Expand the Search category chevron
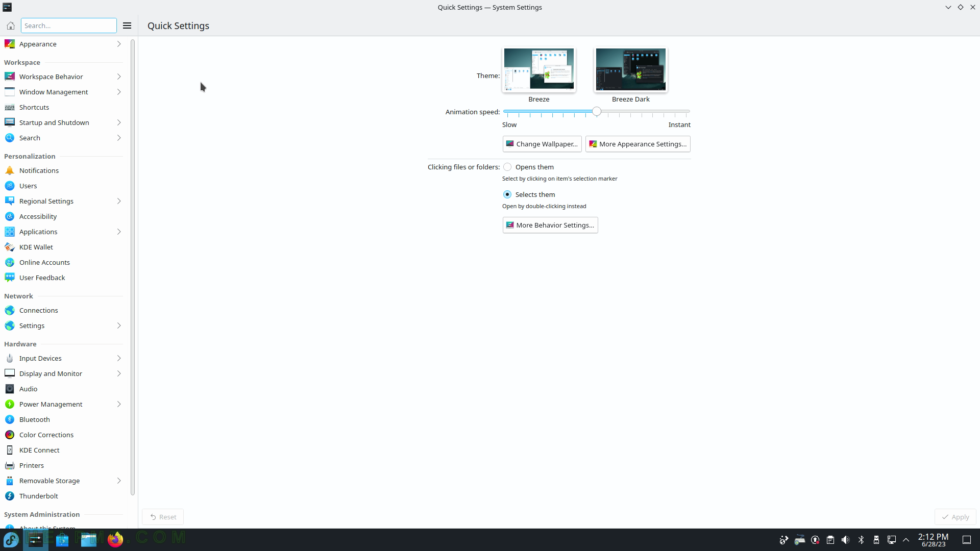Viewport: 980px width, 551px height. point(119,138)
